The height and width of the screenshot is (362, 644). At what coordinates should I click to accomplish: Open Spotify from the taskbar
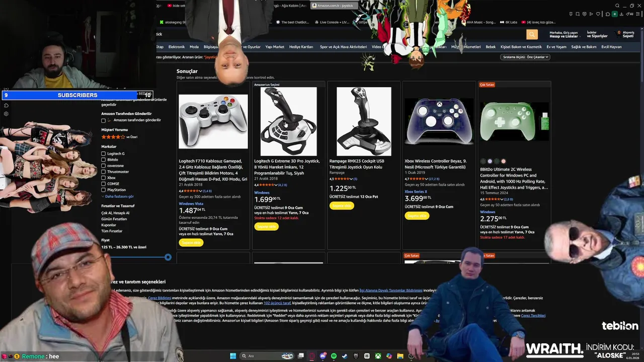point(334,356)
